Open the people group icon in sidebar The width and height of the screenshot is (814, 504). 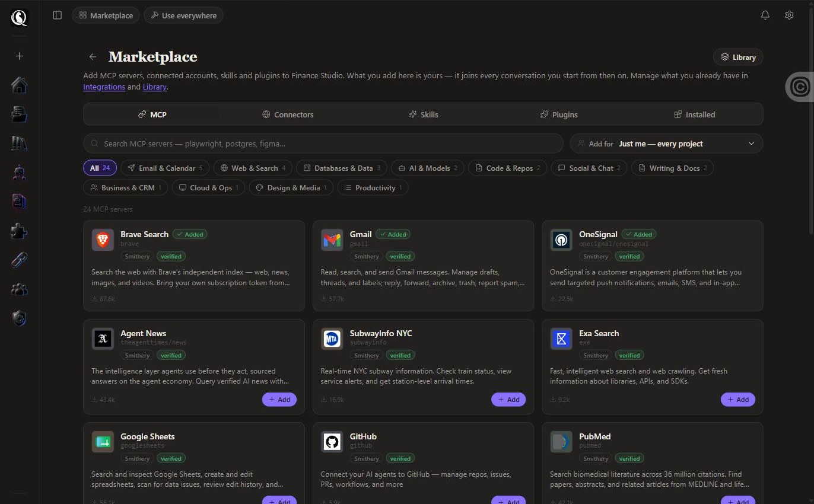pyautogui.click(x=20, y=289)
